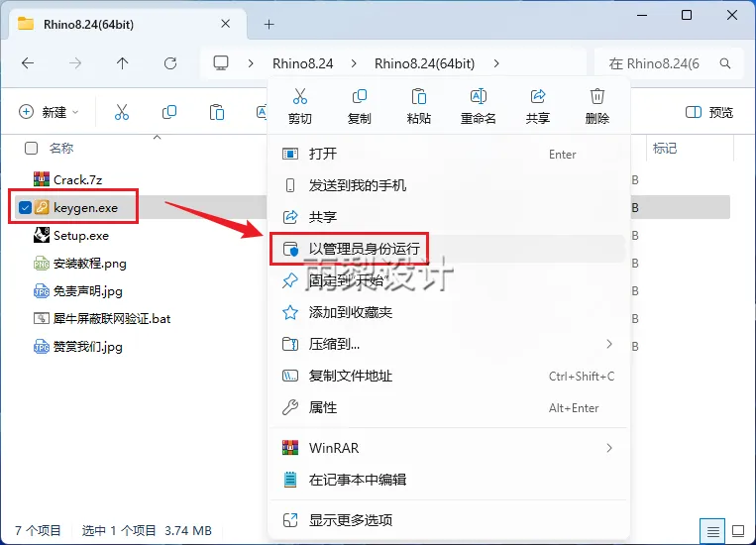Select the Rhino8.24(64bit) tab title
Screen dimensions: 756x545
(88, 24)
